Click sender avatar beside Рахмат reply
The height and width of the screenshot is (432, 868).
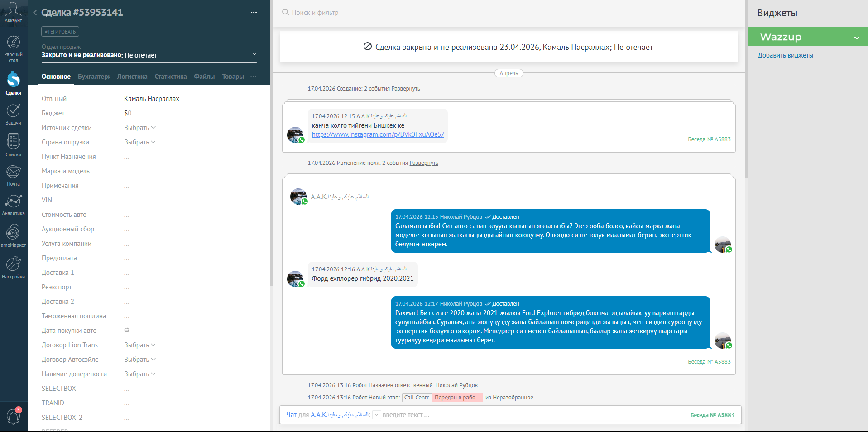723,341
